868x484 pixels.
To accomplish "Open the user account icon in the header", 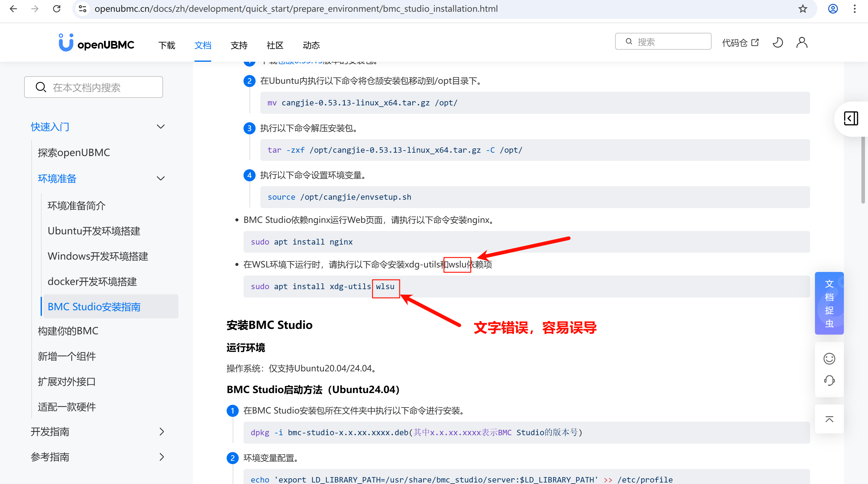I will point(802,42).
